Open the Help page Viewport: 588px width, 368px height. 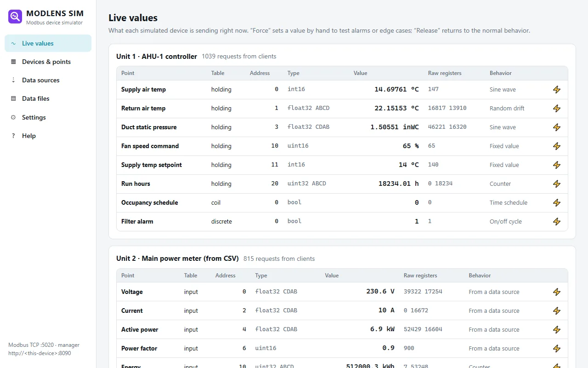tap(48, 136)
